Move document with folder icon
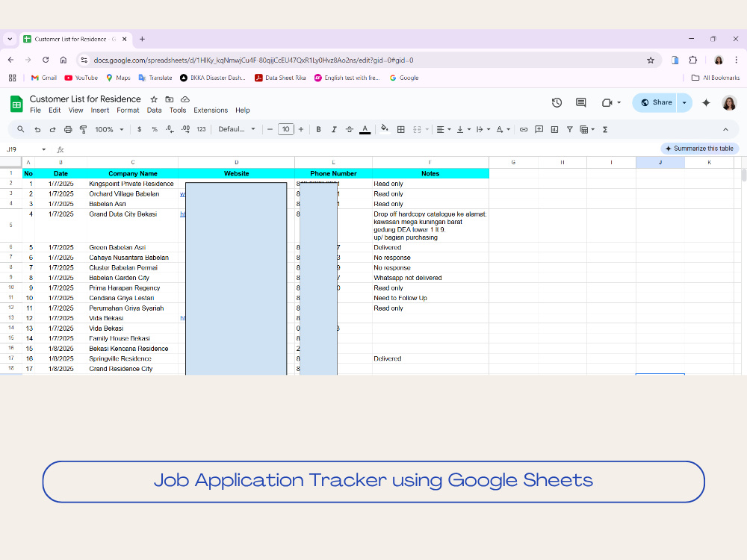This screenshot has width=747, height=560. (x=169, y=99)
